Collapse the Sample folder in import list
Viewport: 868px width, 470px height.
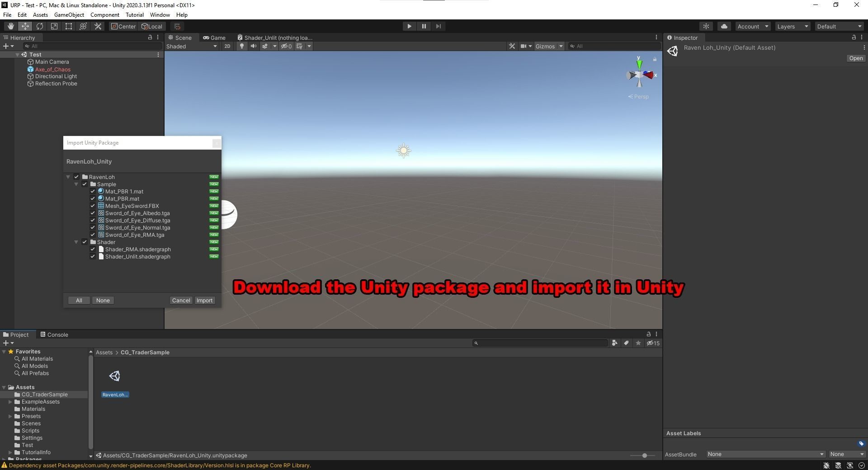click(x=76, y=184)
